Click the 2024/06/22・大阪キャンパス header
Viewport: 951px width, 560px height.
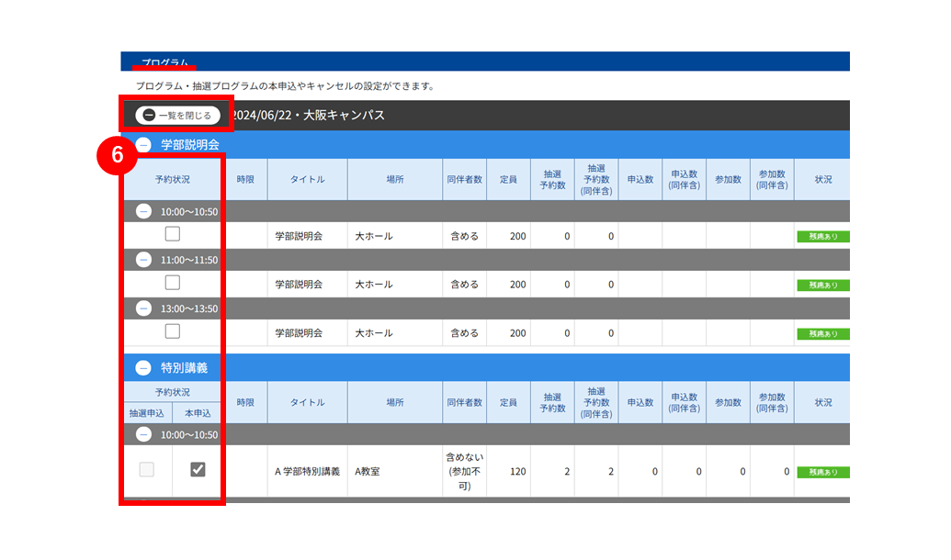(x=309, y=115)
